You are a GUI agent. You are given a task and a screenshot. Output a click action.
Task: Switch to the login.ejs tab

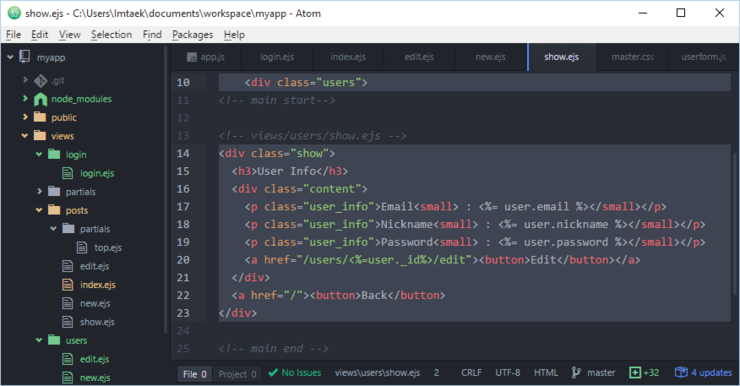pos(277,57)
